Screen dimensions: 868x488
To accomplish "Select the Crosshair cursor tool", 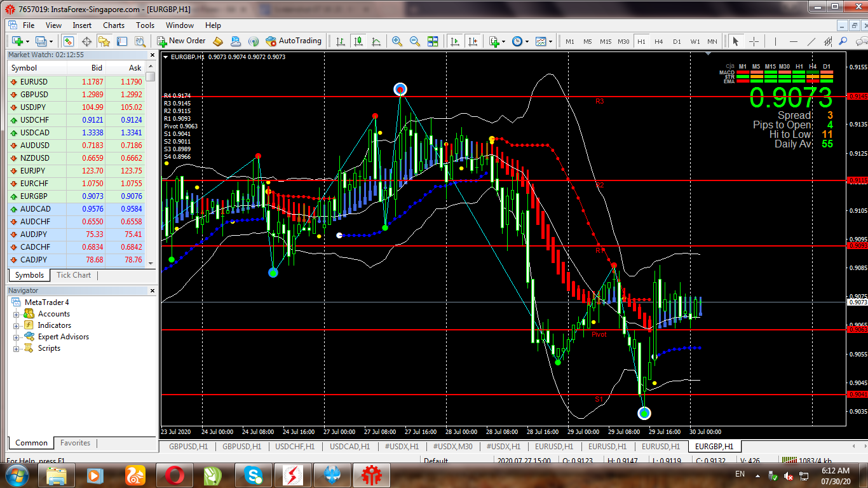I will 754,41.
